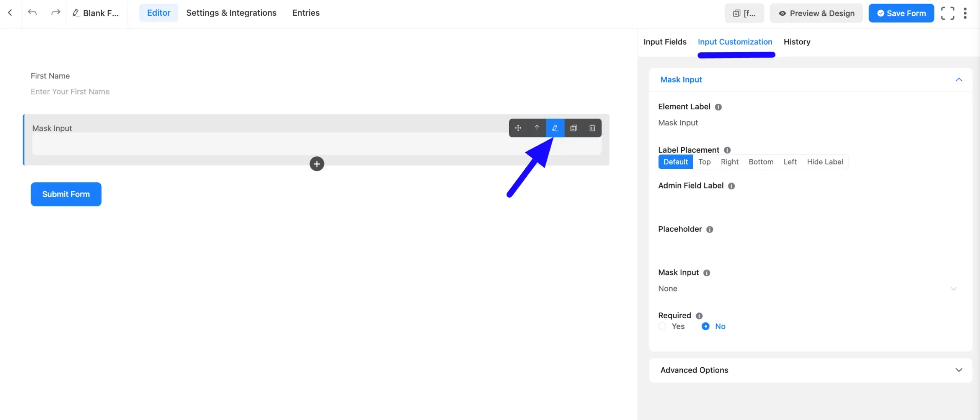Duplicate the Mask Input field
The width and height of the screenshot is (980, 420).
(x=573, y=128)
